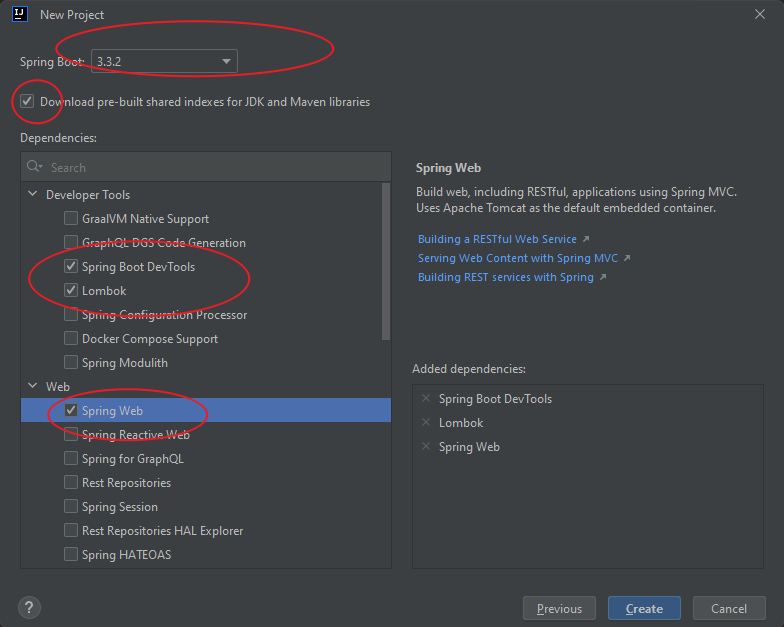Check Spring Reactive Web dependency
The image size is (784, 627).
[x=71, y=434]
